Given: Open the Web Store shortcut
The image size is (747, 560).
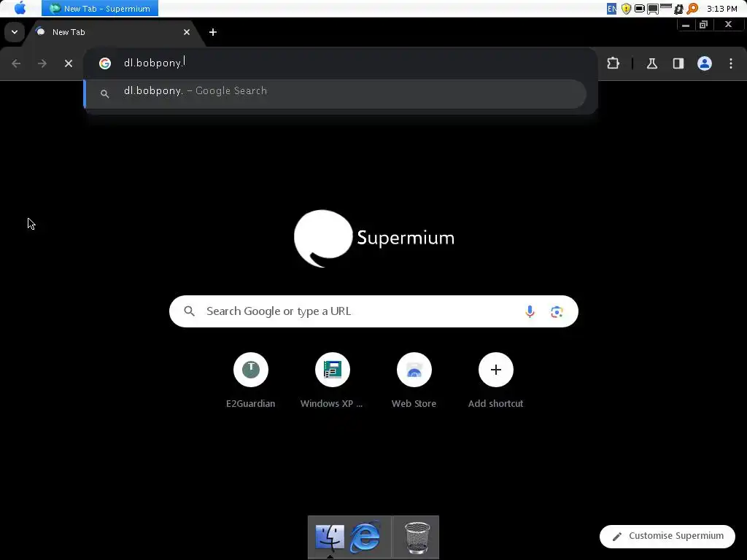Looking at the screenshot, I should pos(414,381).
